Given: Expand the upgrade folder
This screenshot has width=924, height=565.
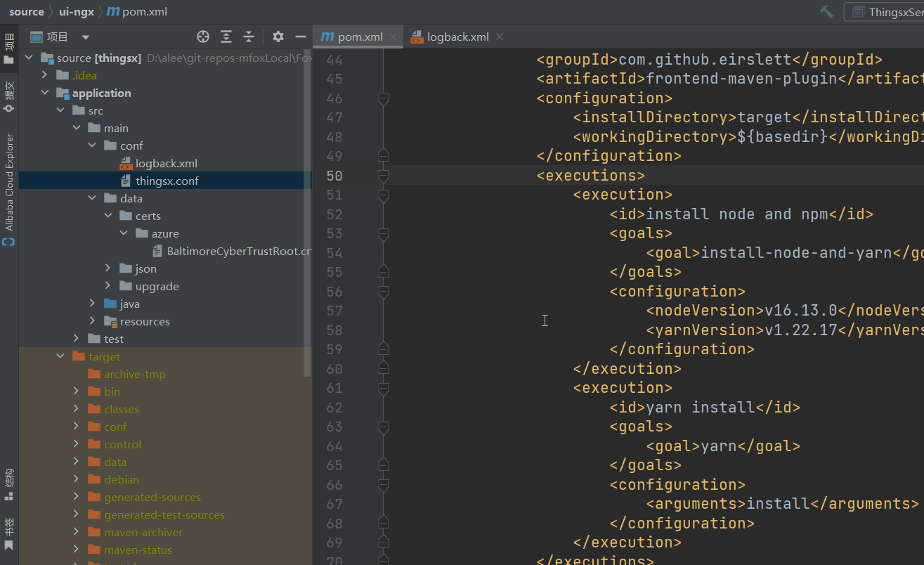Looking at the screenshot, I should click(x=108, y=286).
